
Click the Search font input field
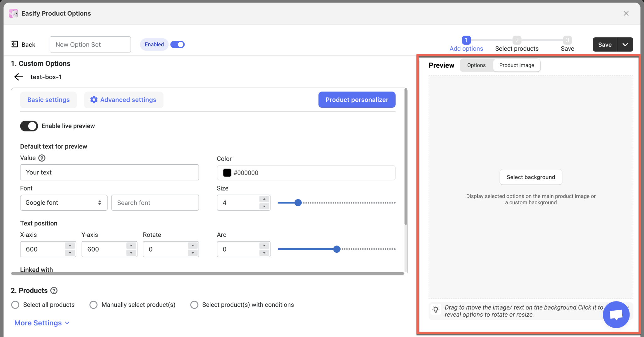[155, 203]
